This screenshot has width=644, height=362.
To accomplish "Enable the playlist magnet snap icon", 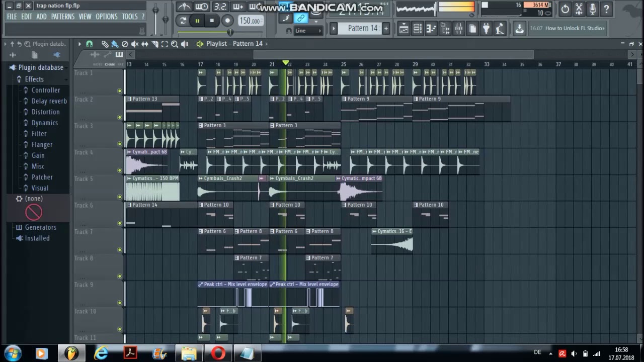I will [x=90, y=44].
